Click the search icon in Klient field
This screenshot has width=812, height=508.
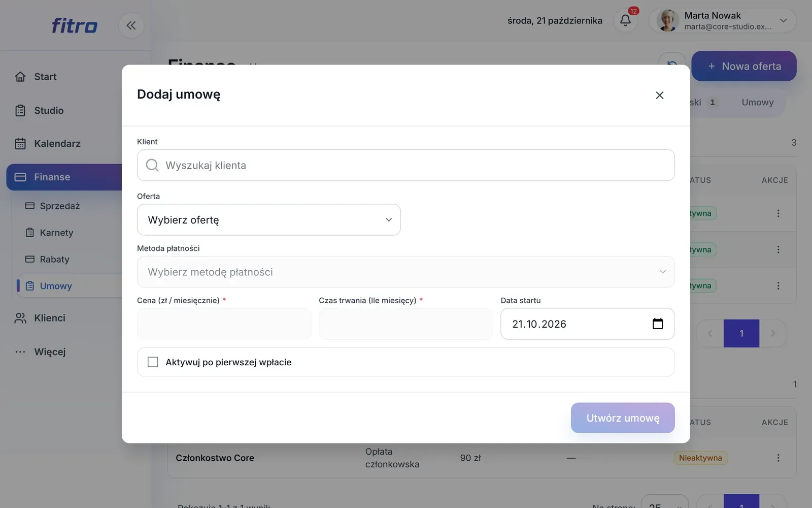coord(152,165)
